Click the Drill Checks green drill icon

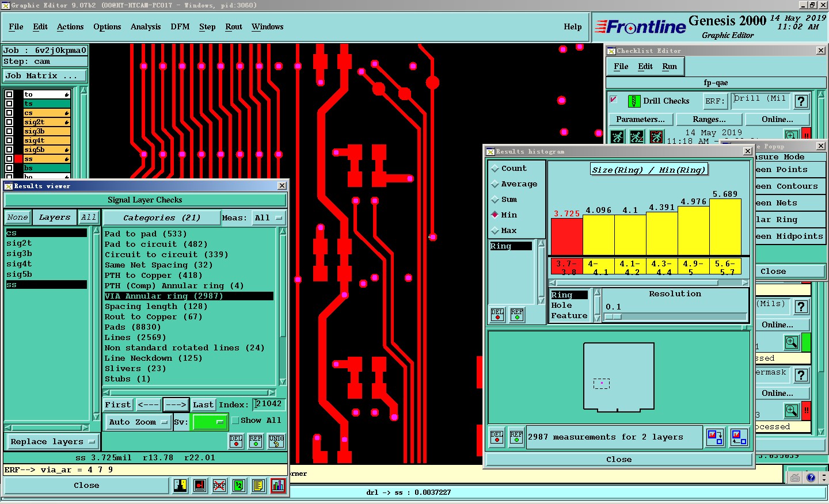coord(634,101)
